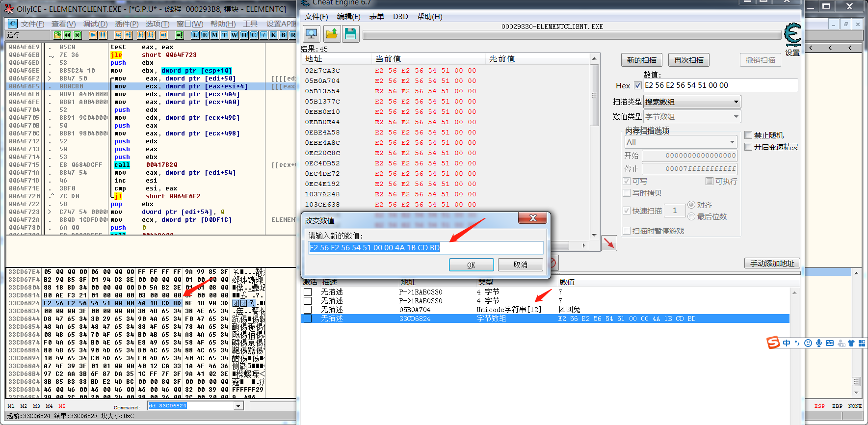Select the 最后位数 radio button
The image size is (868, 425).
(691, 216)
